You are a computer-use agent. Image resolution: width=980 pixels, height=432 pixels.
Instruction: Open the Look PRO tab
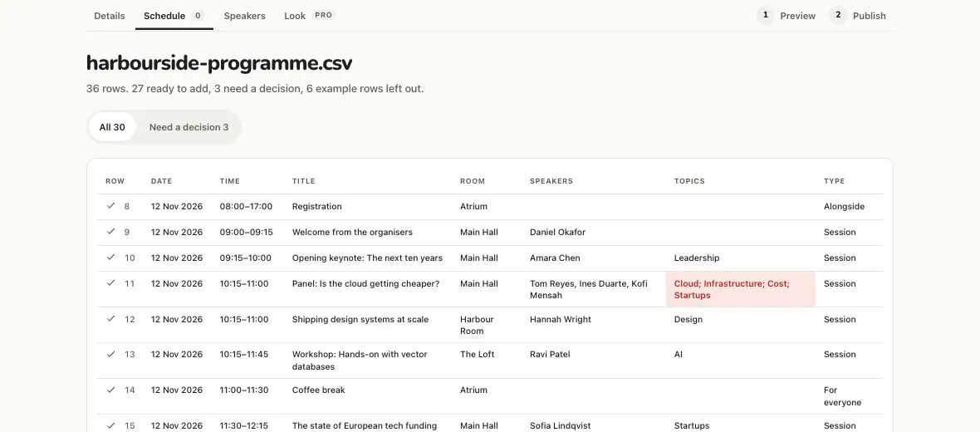(x=310, y=16)
